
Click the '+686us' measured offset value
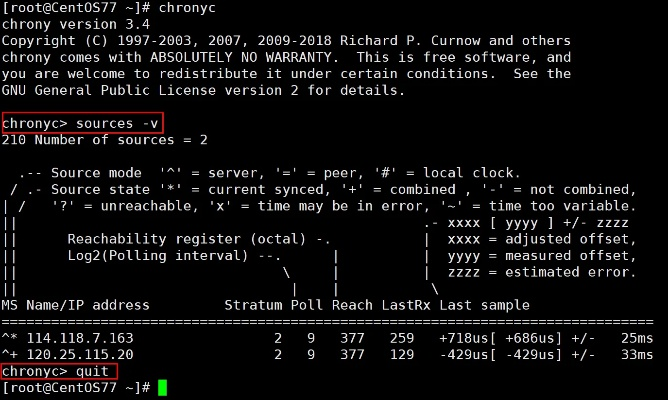coord(530,338)
